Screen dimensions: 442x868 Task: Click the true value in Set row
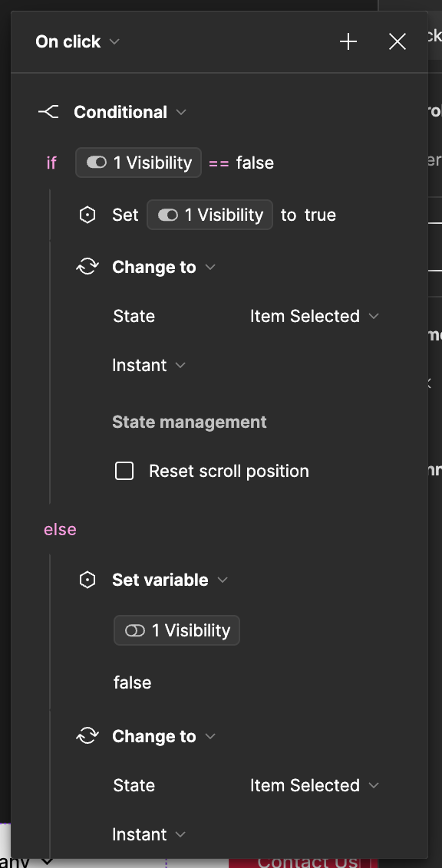(320, 215)
